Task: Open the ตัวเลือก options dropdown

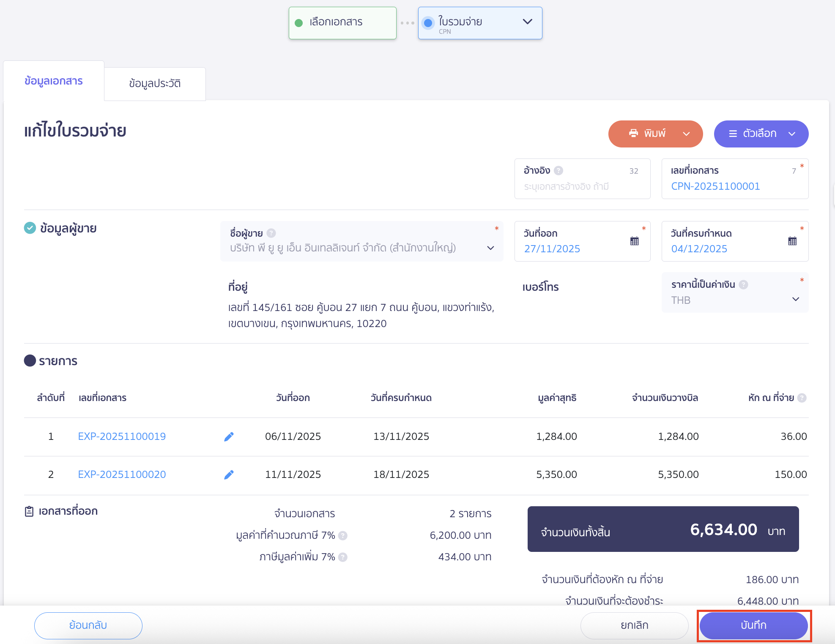Action: 761,134
